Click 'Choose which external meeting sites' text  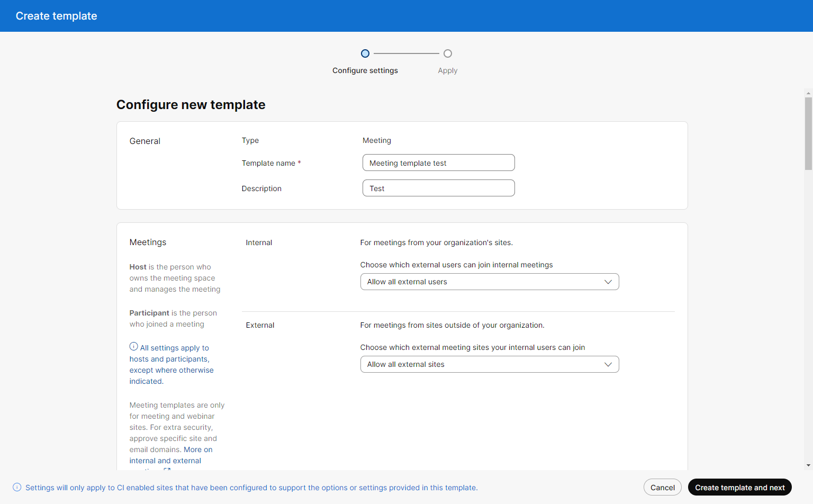pyautogui.click(x=473, y=347)
